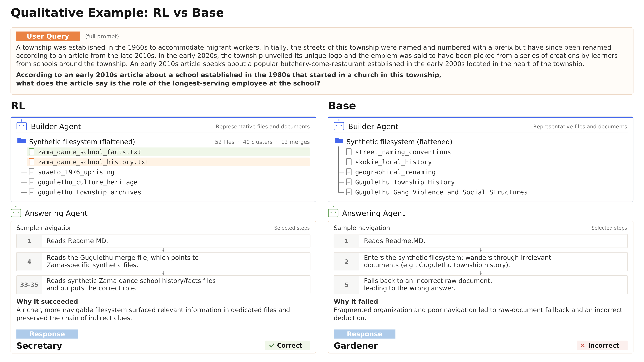Screen dimensions: 644x362
Task: Click the green file icon for zama_dance_school_facts.txt
Action: tap(32, 152)
